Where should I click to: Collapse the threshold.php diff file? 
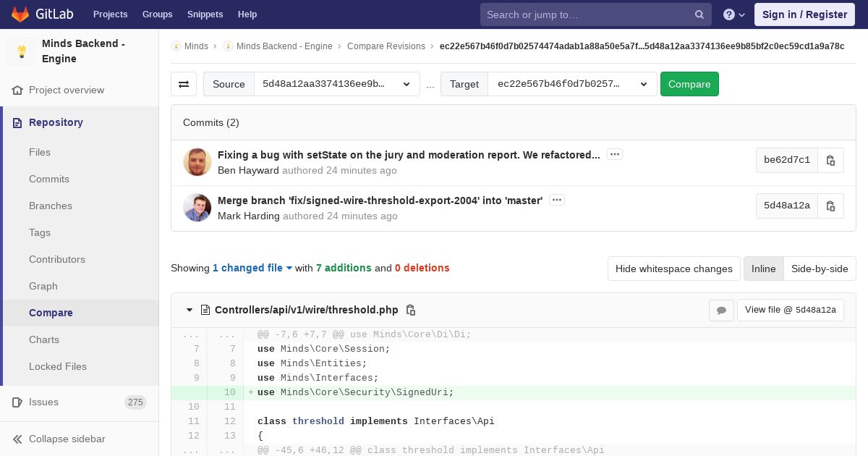tap(190, 310)
